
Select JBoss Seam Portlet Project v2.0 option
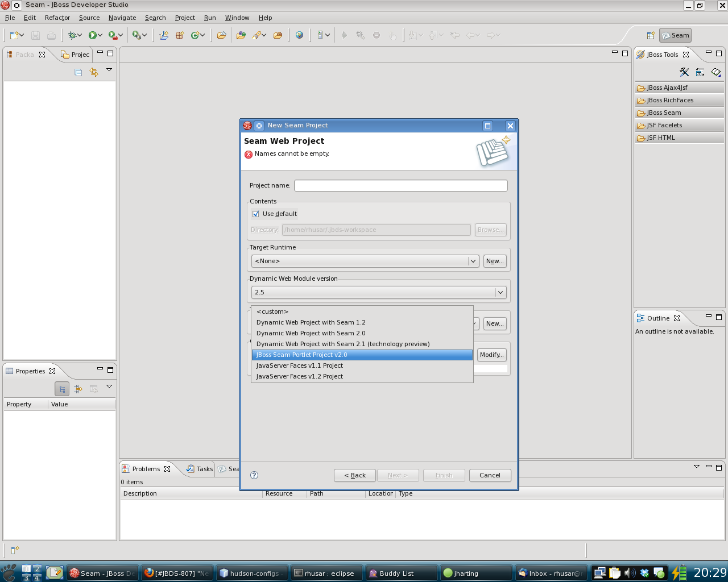362,355
